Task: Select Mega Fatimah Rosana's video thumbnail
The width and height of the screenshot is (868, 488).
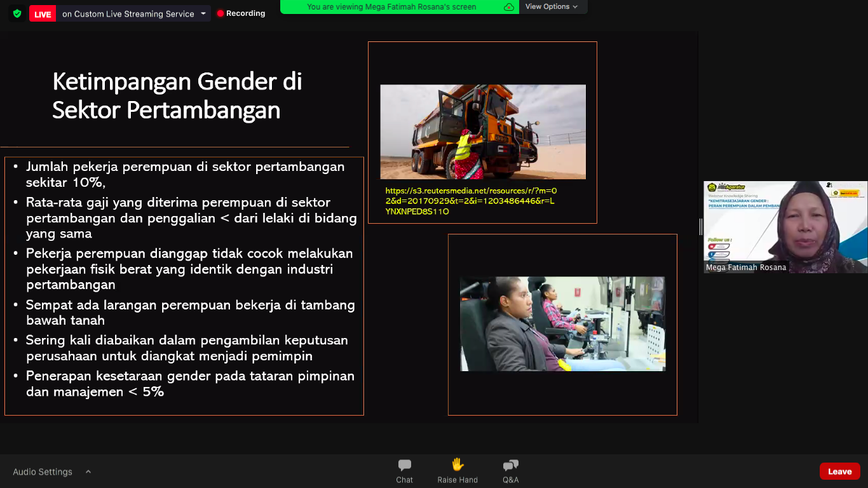Action: point(785,227)
